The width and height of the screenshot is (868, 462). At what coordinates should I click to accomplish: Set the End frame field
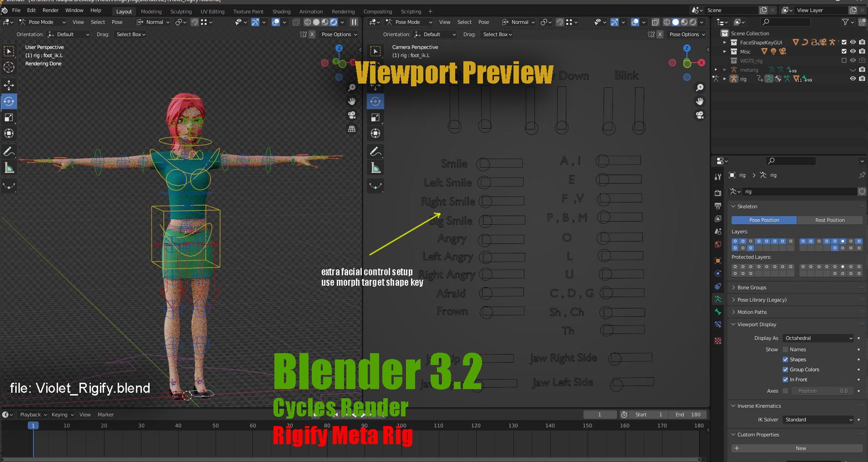click(x=687, y=415)
